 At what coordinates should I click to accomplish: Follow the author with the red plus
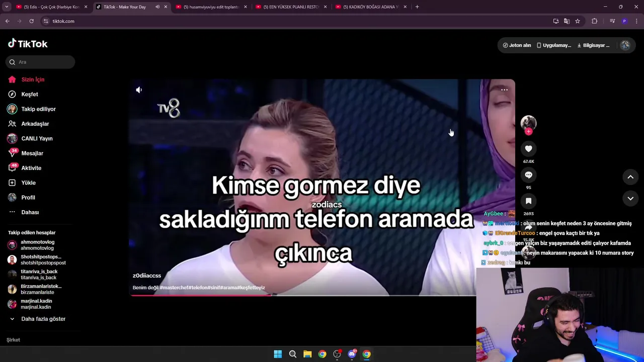[528, 131]
